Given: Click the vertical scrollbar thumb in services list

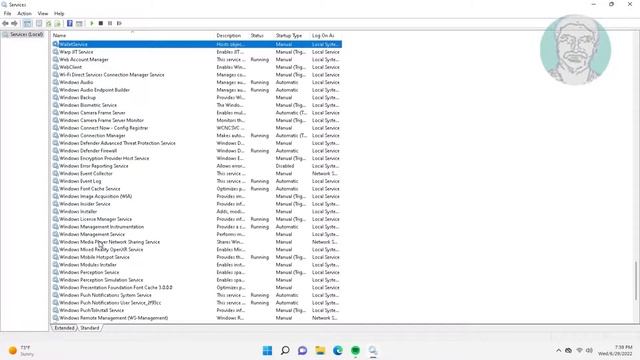Looking at the screenshot, I should click(x=636, y=281).
